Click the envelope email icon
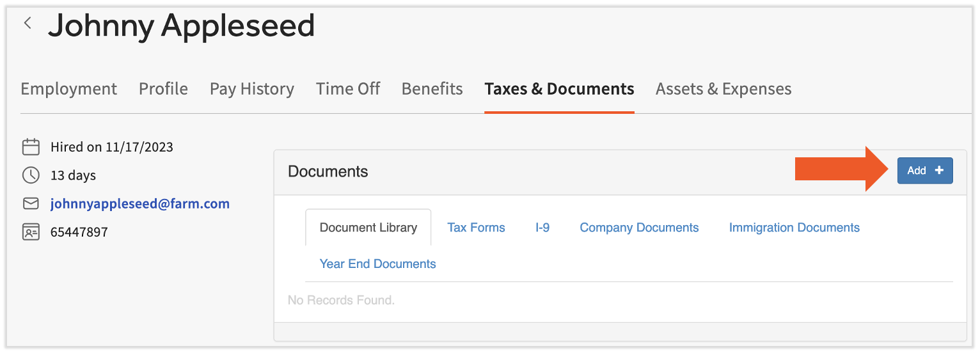The image size is (980, 353). (x=31, y=204)
